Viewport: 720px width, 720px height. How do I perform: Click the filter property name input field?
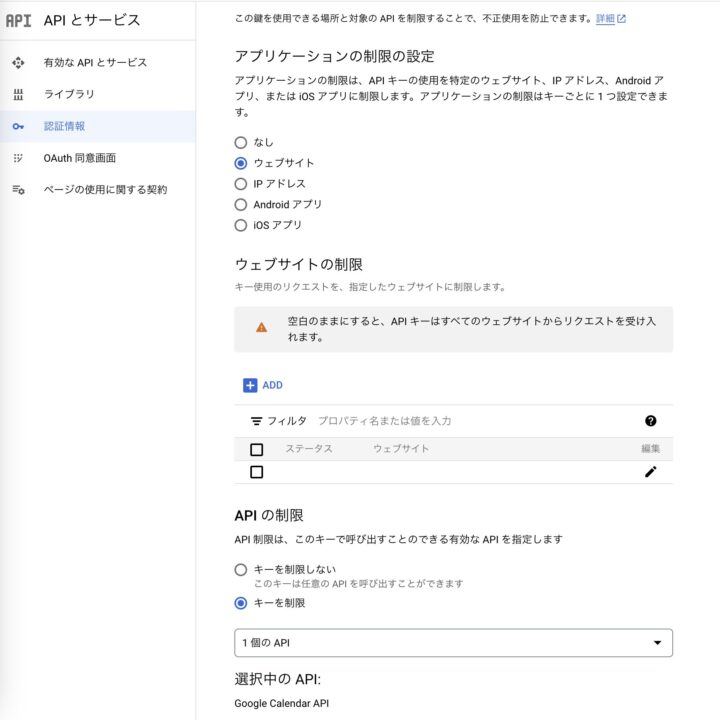478,421
